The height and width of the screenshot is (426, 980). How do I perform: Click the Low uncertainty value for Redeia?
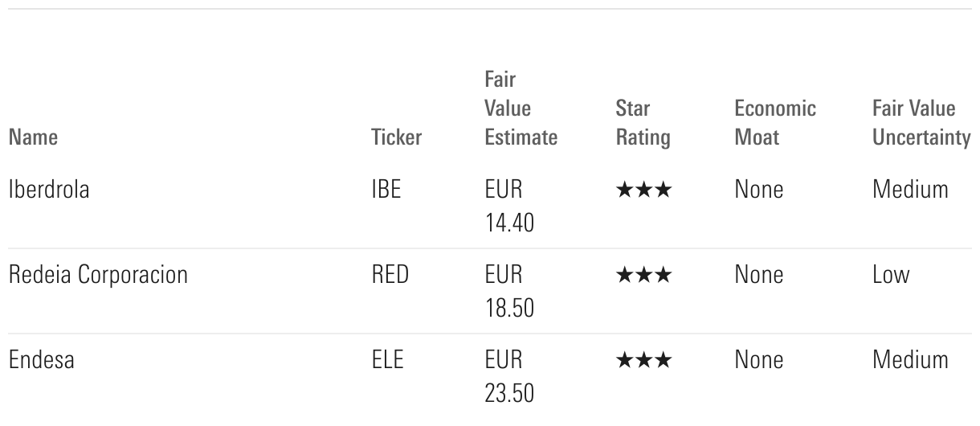pyautogui.click(x=891, y=275)
